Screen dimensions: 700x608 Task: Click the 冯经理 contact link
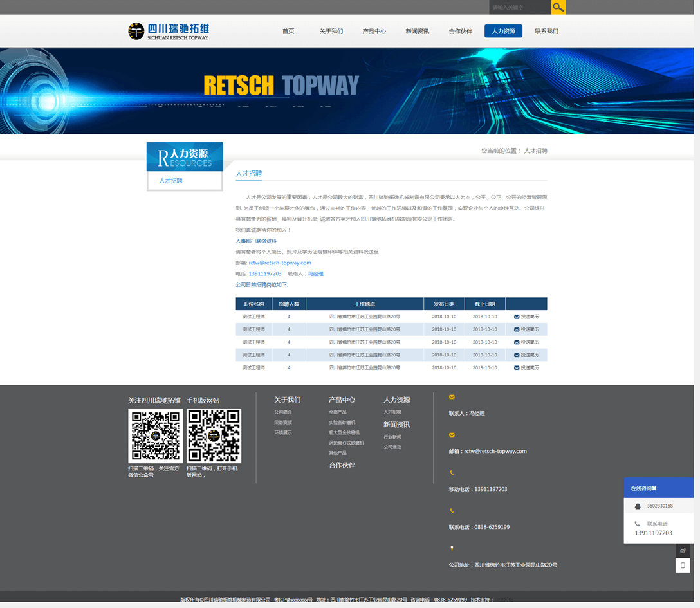315,273
